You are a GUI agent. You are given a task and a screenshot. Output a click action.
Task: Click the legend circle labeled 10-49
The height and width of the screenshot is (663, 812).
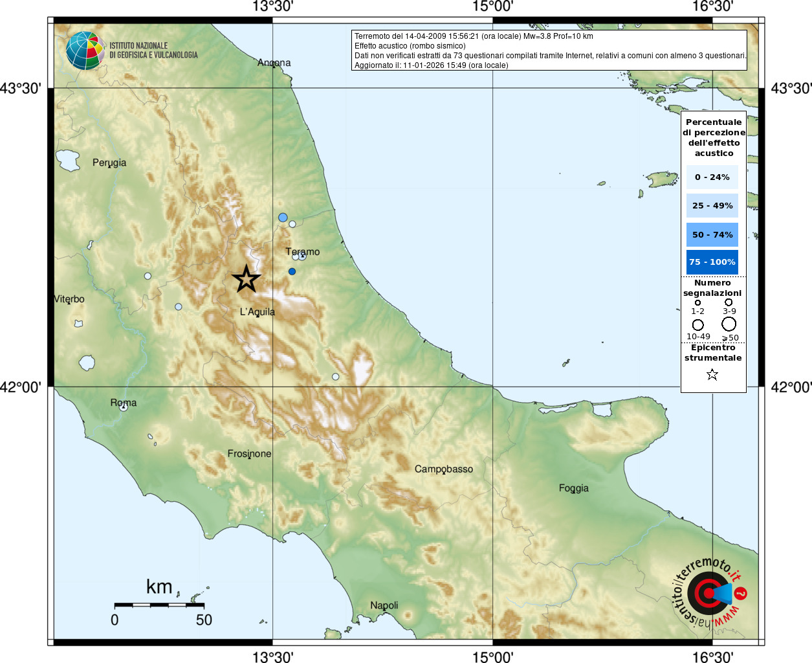pyautogui.click(x=697, y=324)
